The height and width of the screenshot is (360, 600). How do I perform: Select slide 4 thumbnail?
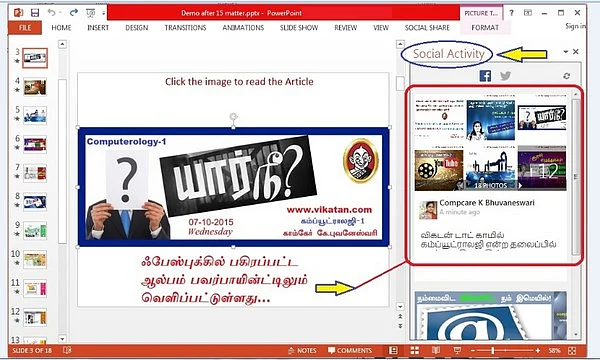pyautogui.click(x=35, y=87)
